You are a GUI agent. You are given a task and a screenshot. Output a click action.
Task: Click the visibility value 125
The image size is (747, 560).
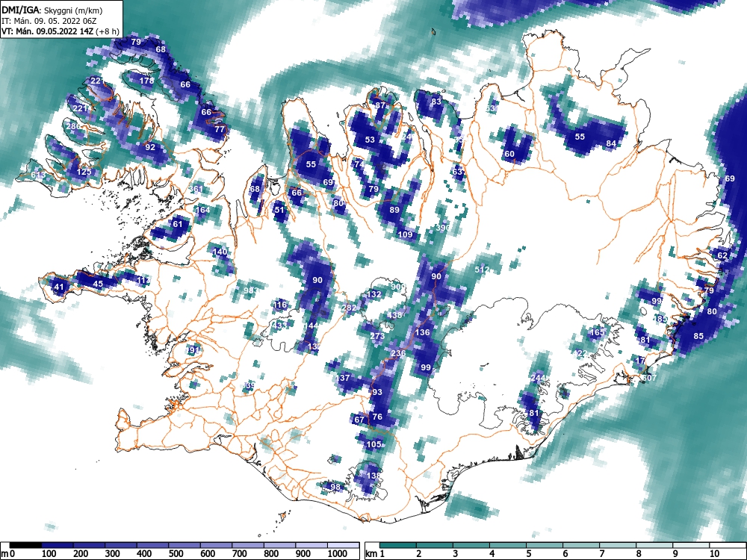point(84,172)
